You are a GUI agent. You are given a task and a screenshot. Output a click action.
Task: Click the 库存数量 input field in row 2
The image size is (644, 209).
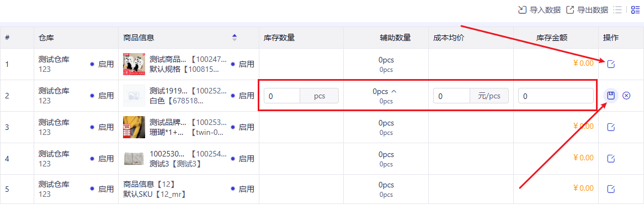(x=282, y=96)
